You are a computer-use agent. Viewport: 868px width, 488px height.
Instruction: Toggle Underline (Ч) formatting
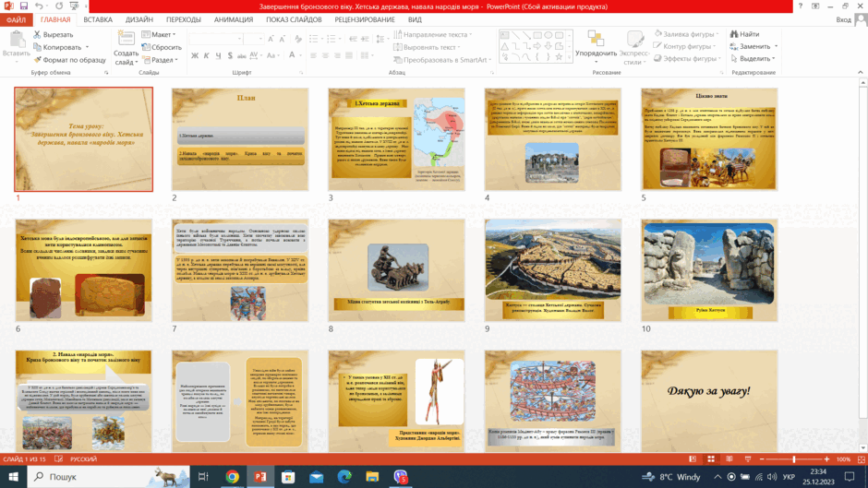click(x=218, y=55)
